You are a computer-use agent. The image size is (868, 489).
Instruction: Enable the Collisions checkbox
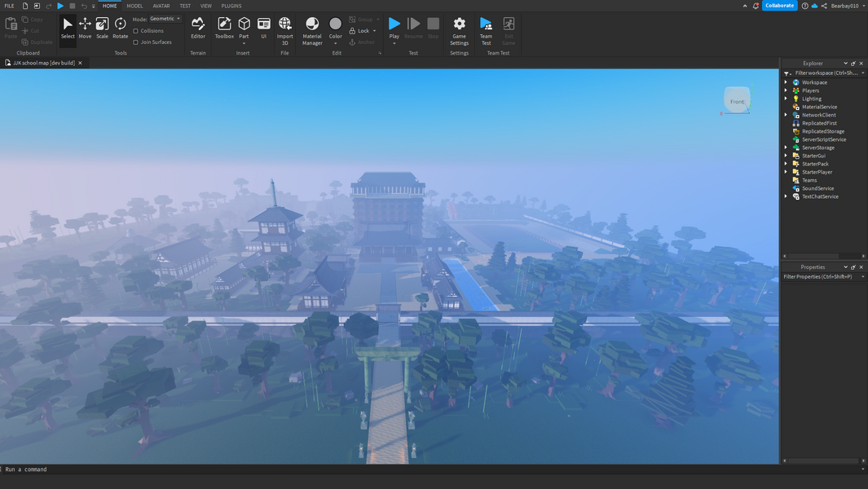coord(135,31)
